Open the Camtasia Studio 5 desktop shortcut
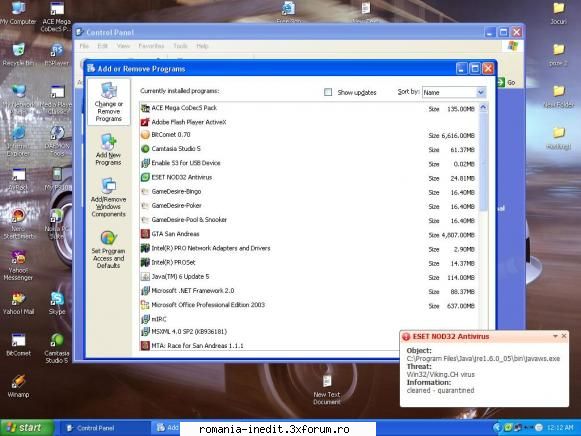This screenshot has height=436, width=581. pyautogui.click(x=57, y=348)
